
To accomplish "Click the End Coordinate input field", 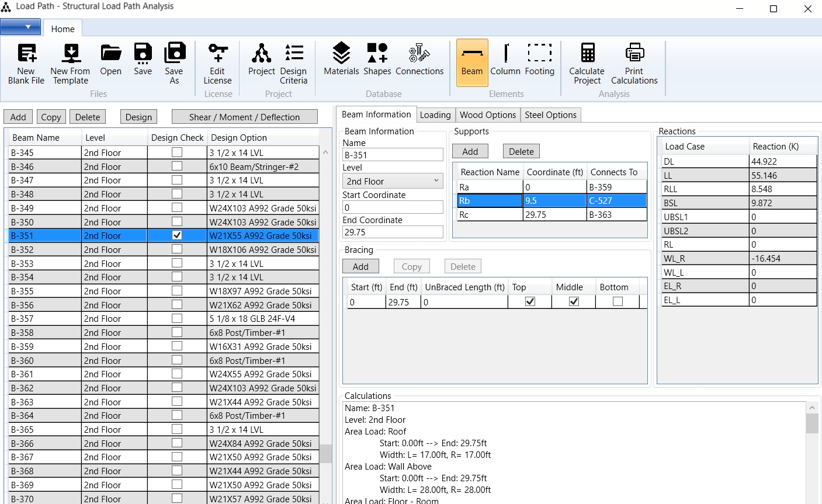I will point(392,232).
